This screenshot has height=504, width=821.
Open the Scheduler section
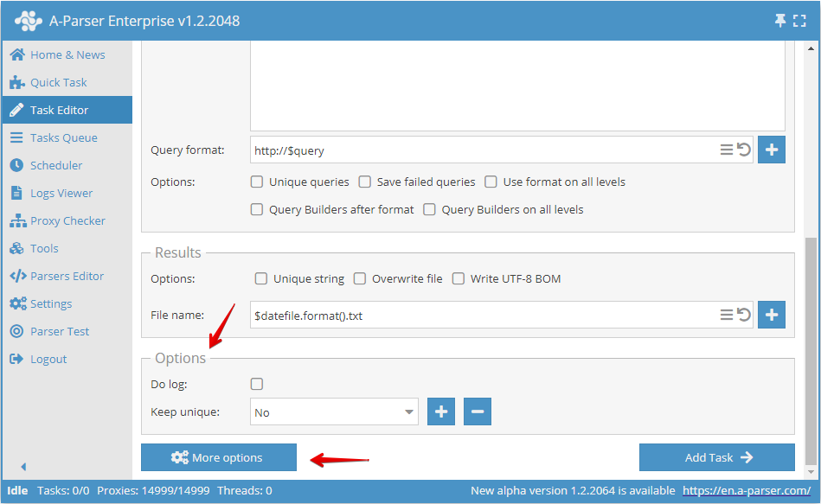[x=56, y=165]
